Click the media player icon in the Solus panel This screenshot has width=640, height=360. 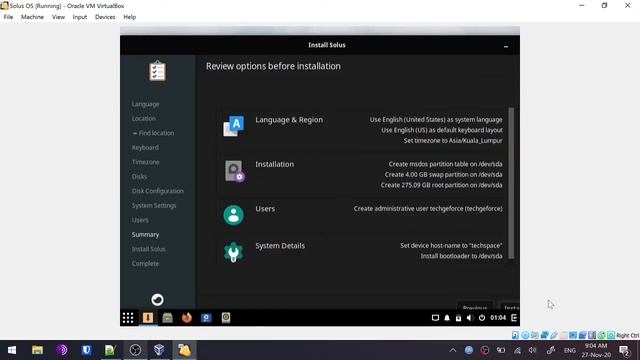click(226, 318)
